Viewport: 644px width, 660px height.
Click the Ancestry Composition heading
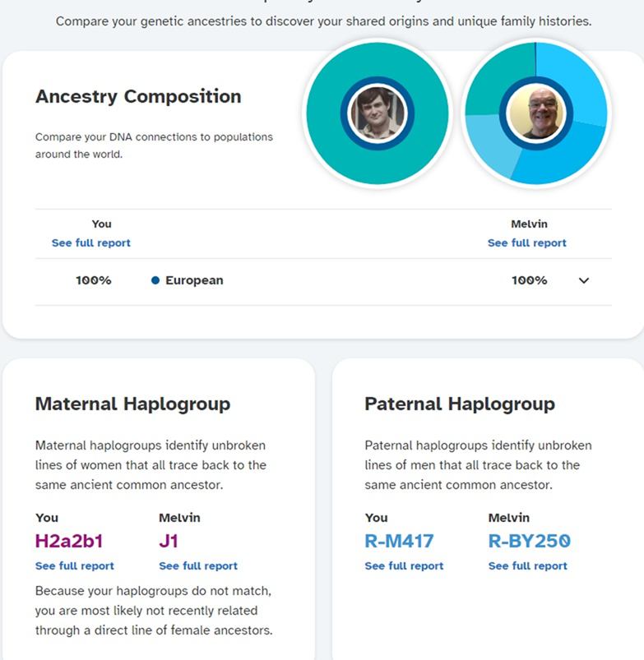pyautogui.click(x=138, y=96)
